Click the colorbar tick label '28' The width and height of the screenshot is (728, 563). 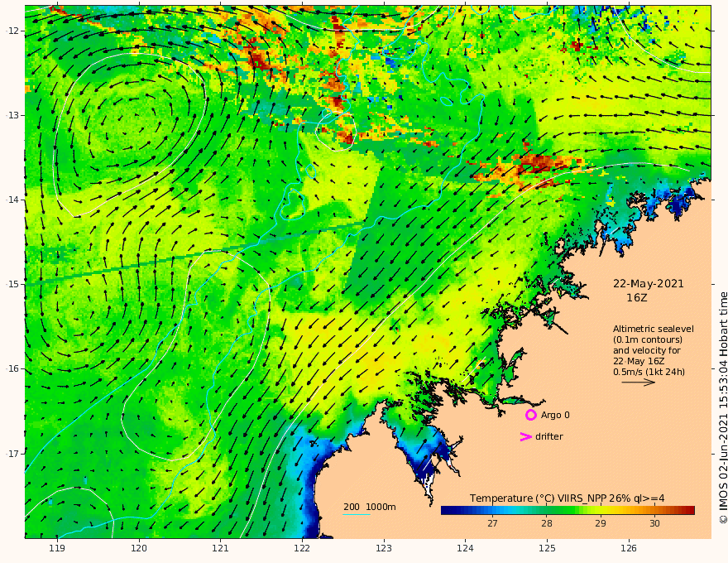pyautogui.click(x=547, y=523)
